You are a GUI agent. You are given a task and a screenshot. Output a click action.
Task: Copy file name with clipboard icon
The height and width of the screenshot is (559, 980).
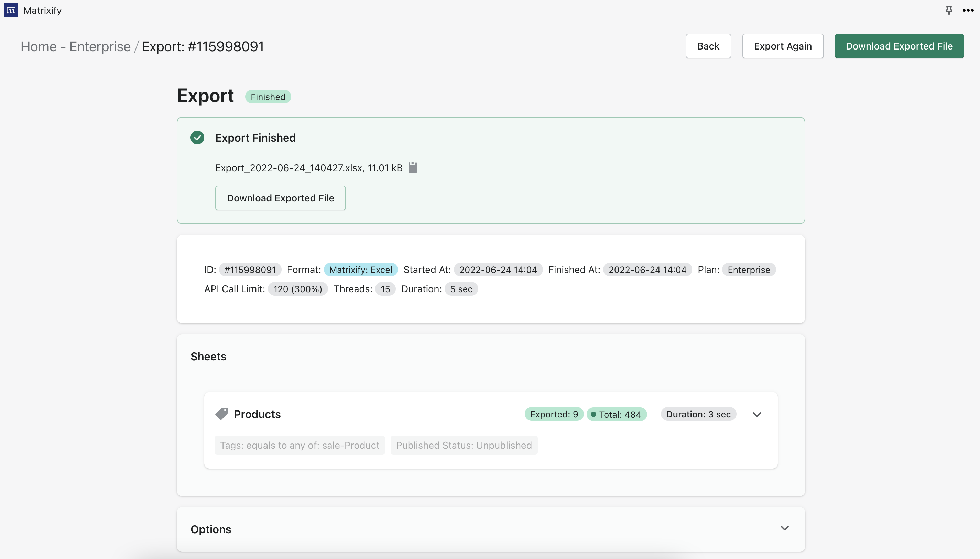412,167
